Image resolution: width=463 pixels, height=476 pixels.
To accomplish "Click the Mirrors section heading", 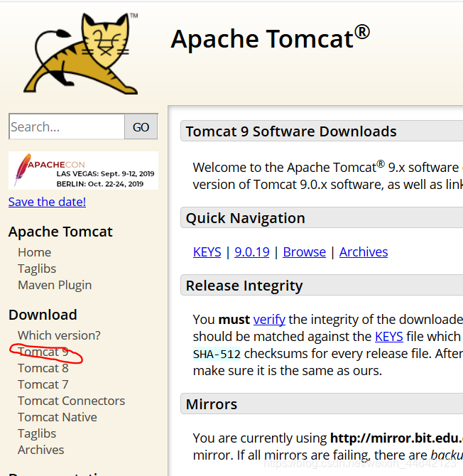I will [212, 404].
